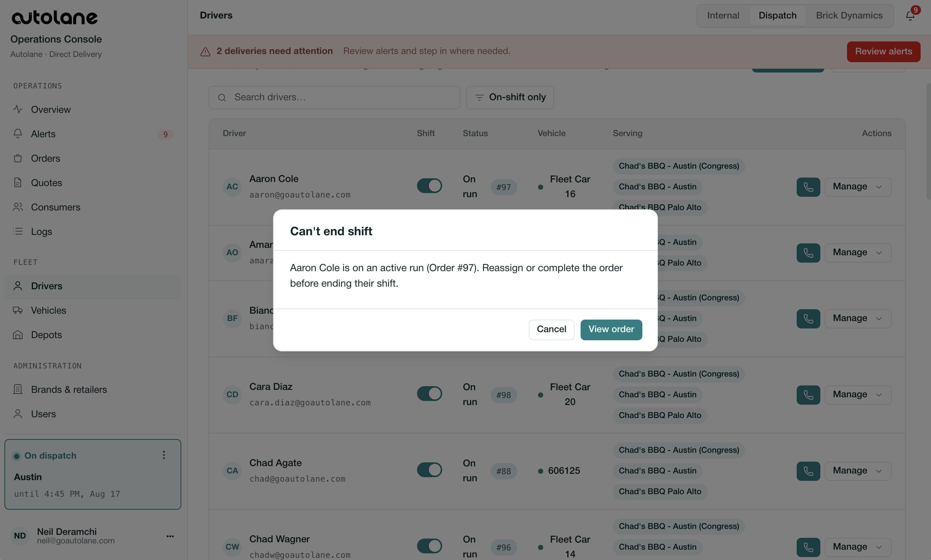
Task: Switch to Brick Dynamics tab
Action: pos(849,16)
